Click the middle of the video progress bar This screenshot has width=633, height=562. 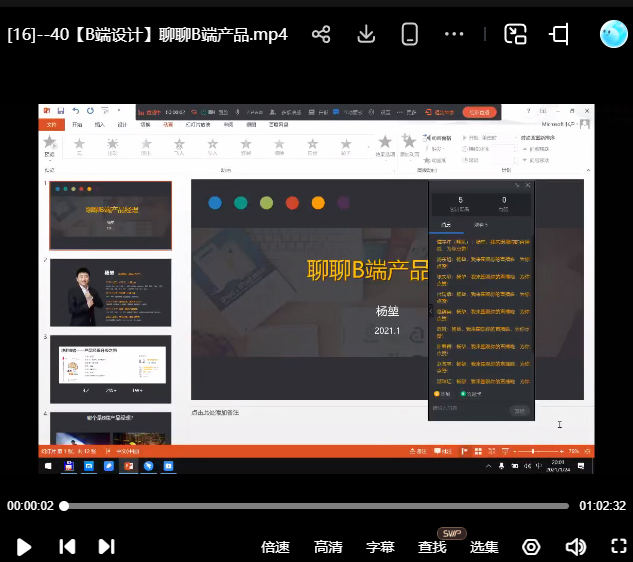click(x=316, y=506)
